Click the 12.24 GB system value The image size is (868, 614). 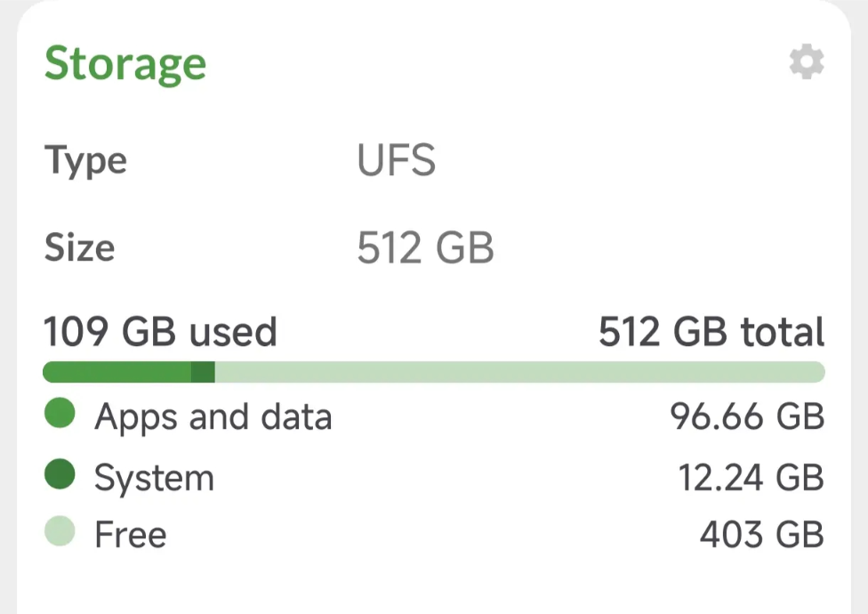tap(751, 478)
